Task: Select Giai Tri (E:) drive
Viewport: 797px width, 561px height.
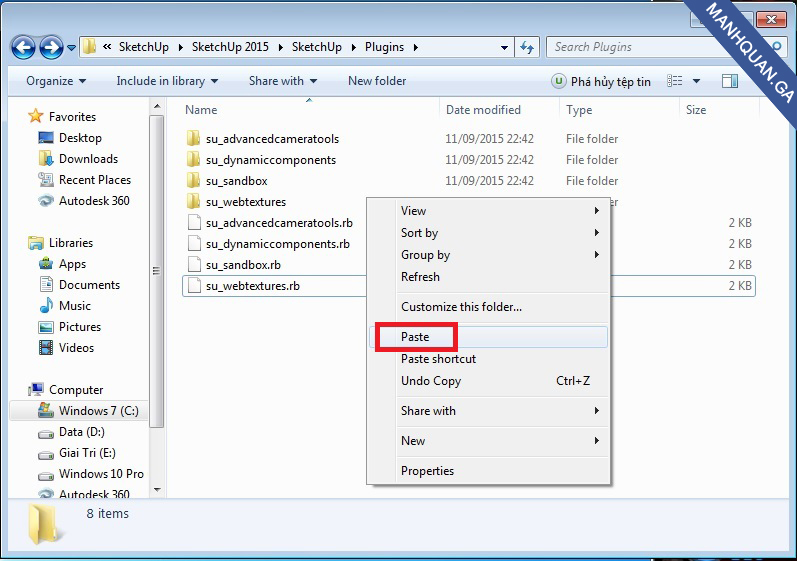Action: click(77, 453)
